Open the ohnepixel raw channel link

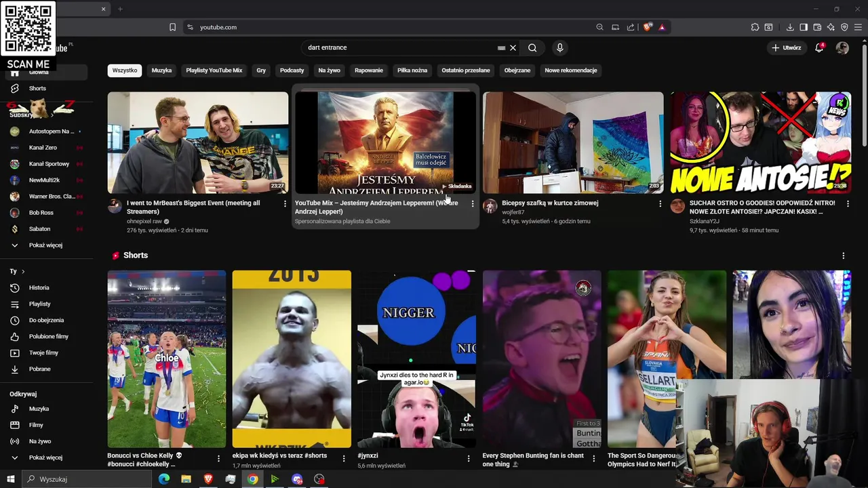pos(144,221)
